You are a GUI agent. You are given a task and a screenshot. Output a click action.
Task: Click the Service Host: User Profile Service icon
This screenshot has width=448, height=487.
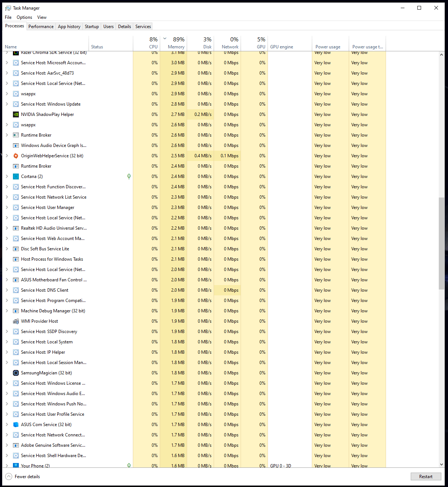(16, 414)
